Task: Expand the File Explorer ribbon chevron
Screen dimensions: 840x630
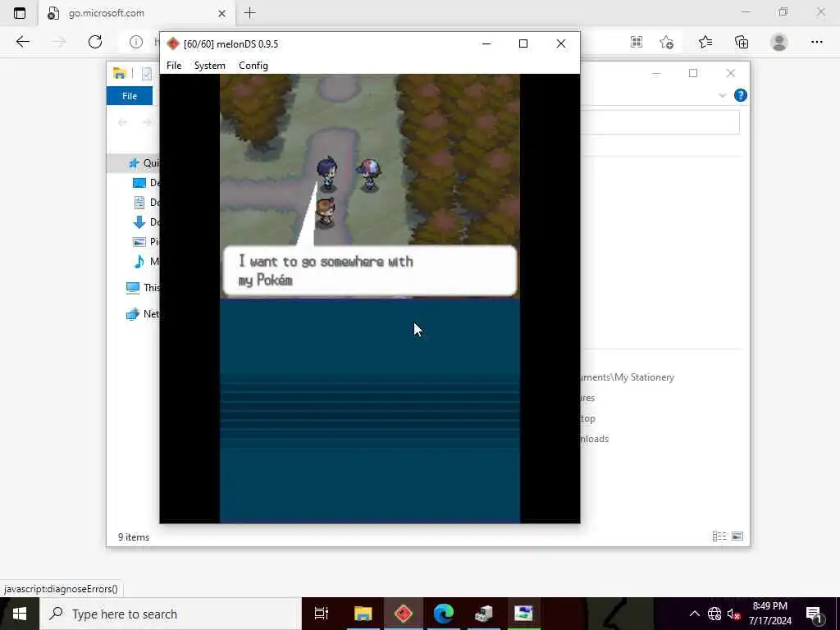Action: coord(722,95)
